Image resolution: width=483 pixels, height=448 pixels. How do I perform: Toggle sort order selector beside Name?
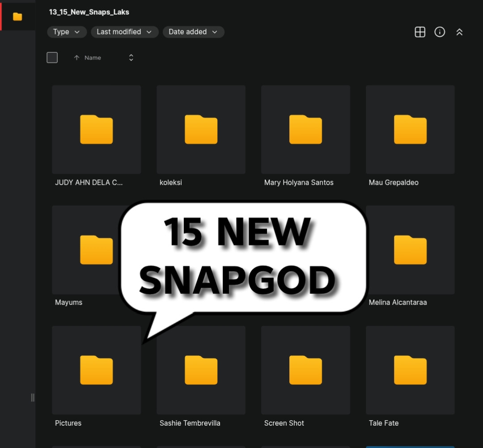click(131, 58)
